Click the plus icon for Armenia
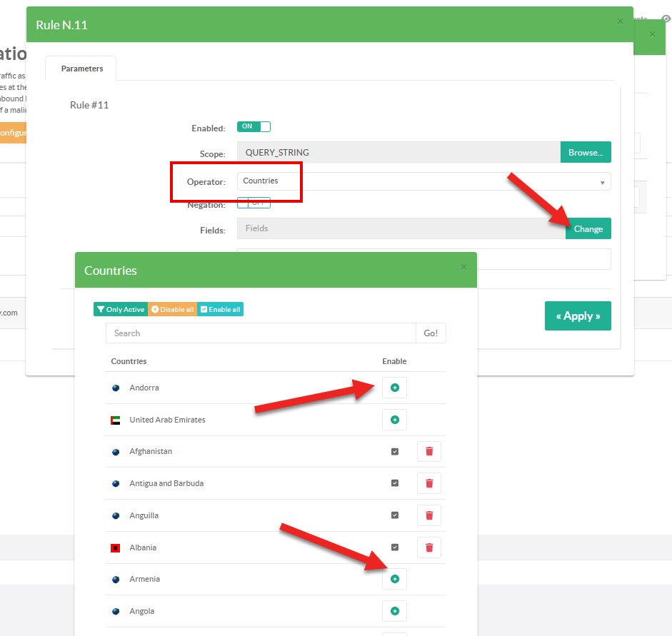 coord(394,579)
